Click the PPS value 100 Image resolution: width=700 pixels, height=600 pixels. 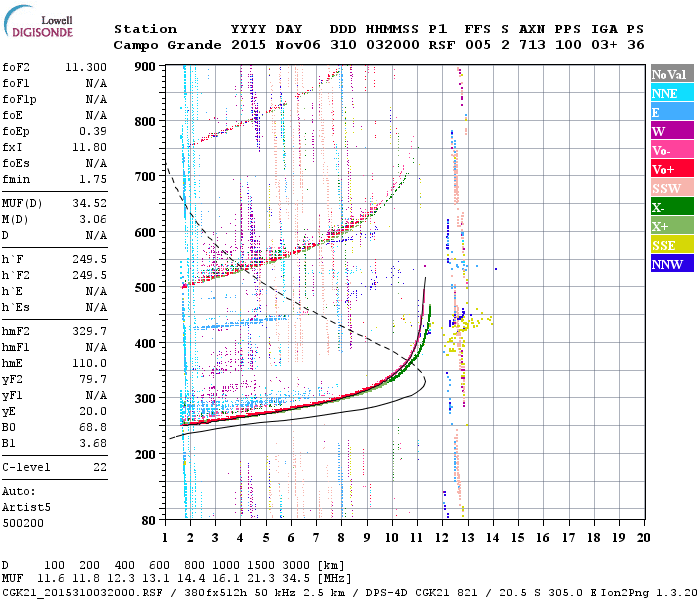(568, 45)
